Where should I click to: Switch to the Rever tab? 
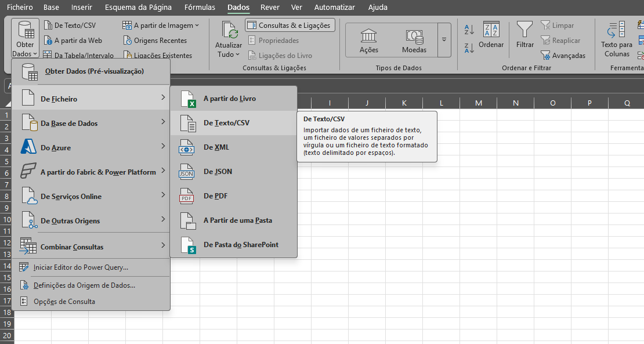point(270,7)
